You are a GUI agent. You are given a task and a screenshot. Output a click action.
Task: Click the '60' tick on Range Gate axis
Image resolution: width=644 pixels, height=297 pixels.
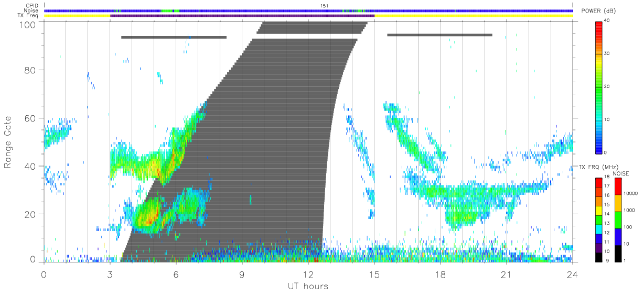pos(30,118)
